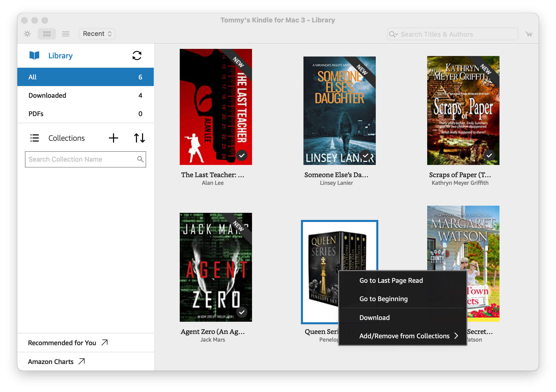556x392 pixels.
Task: Click Jack Mars author name
Action: point(213,340)
